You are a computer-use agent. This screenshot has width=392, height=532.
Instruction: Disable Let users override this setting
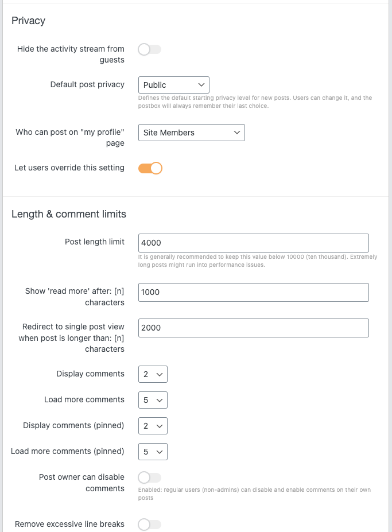click(x=150, y=168)
